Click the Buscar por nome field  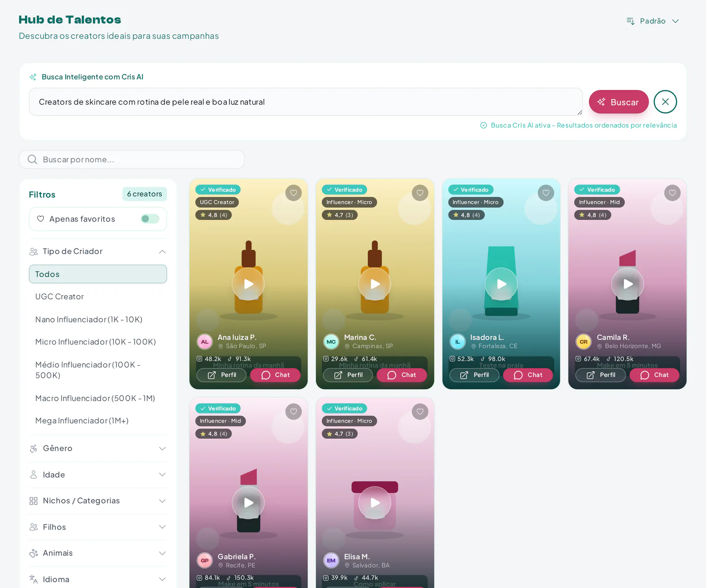point(132,159)
